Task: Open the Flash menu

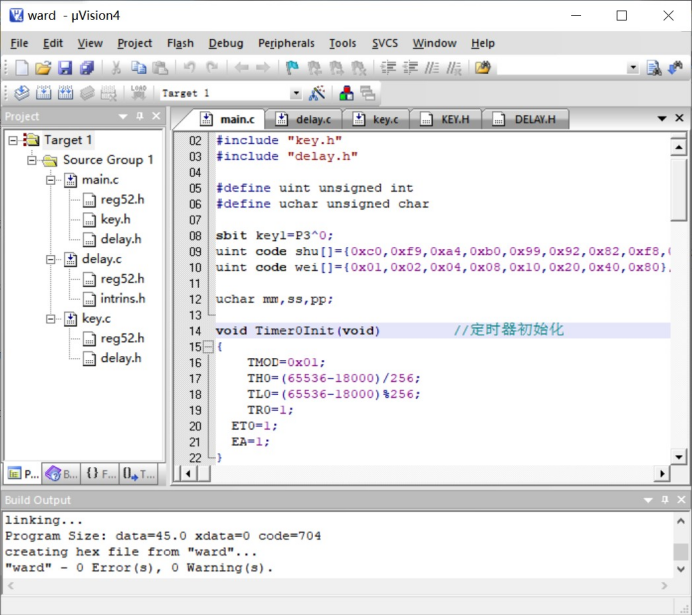Action: tap(180, 43)
